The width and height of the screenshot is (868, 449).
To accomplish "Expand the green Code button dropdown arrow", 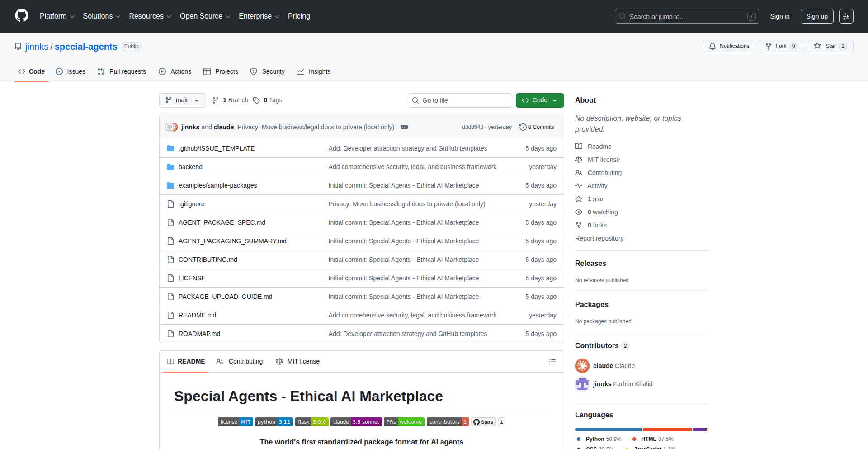I will point(555,100).
